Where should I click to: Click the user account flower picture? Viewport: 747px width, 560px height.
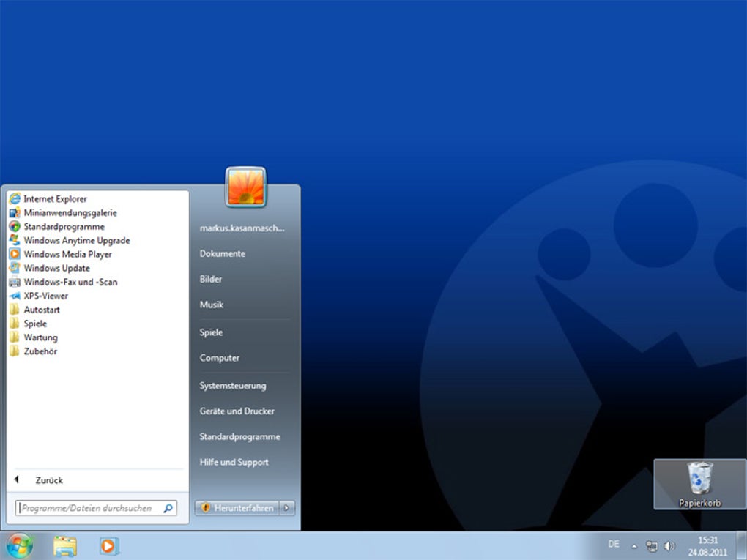246,187
